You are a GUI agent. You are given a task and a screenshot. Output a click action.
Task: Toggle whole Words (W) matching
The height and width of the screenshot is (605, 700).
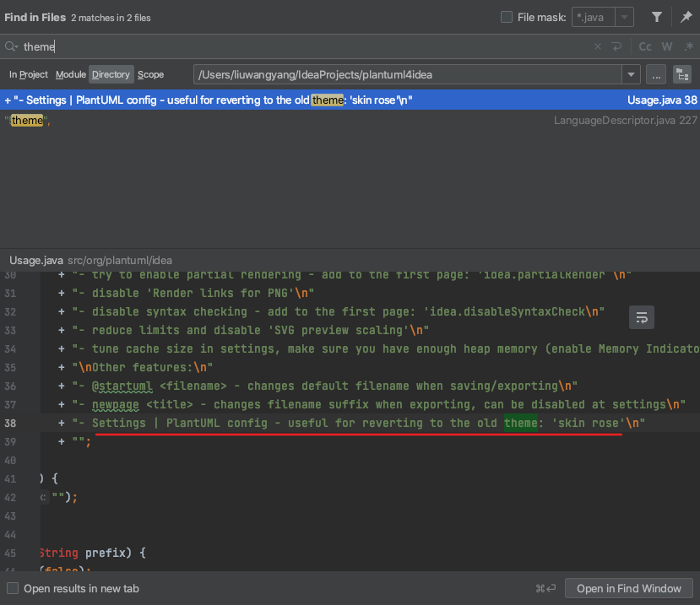(x=667, y=47)
